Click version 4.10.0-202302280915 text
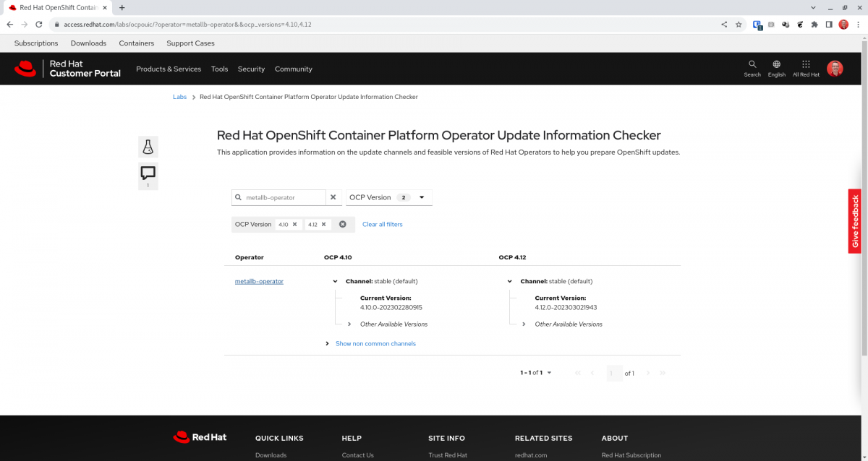This screenshot has height=461, width=868. pyautogui.click(x=391, y=307)
